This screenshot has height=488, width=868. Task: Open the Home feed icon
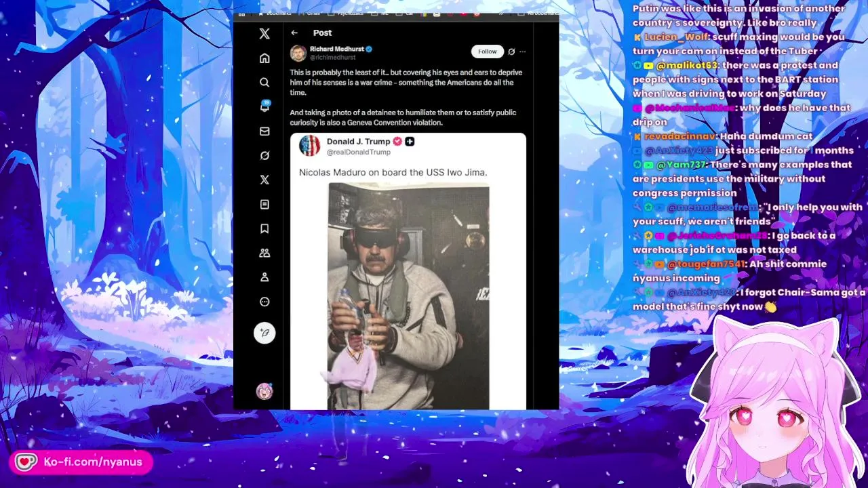point(264,58)
